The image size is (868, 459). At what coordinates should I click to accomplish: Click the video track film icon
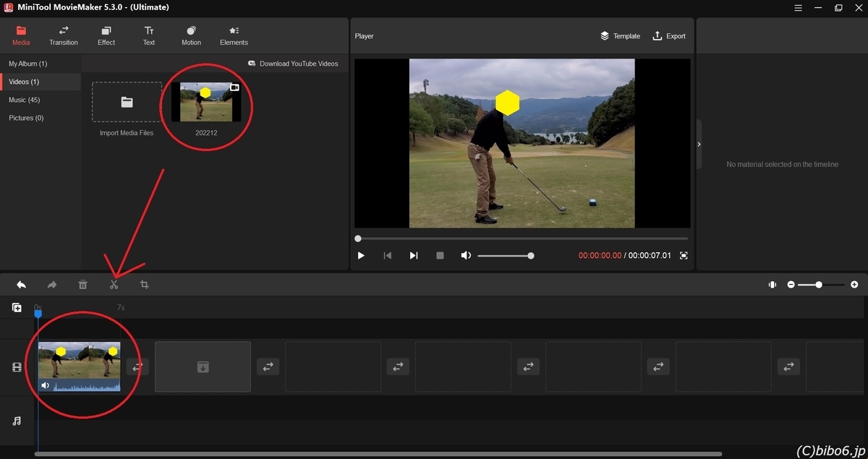tap(17, 367)
